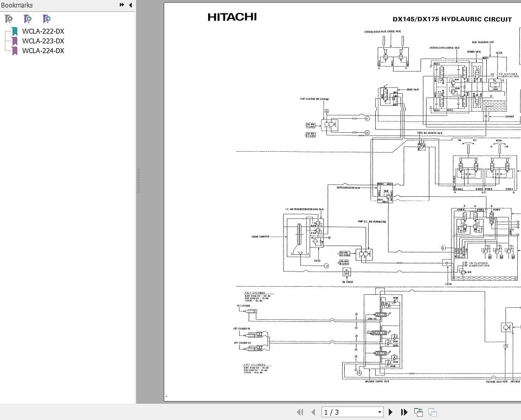This screenshot has width=521, height=420.
Task: Click the sidebar splitter grip handle
Action: pyautogui.click(x=138, y=181)
